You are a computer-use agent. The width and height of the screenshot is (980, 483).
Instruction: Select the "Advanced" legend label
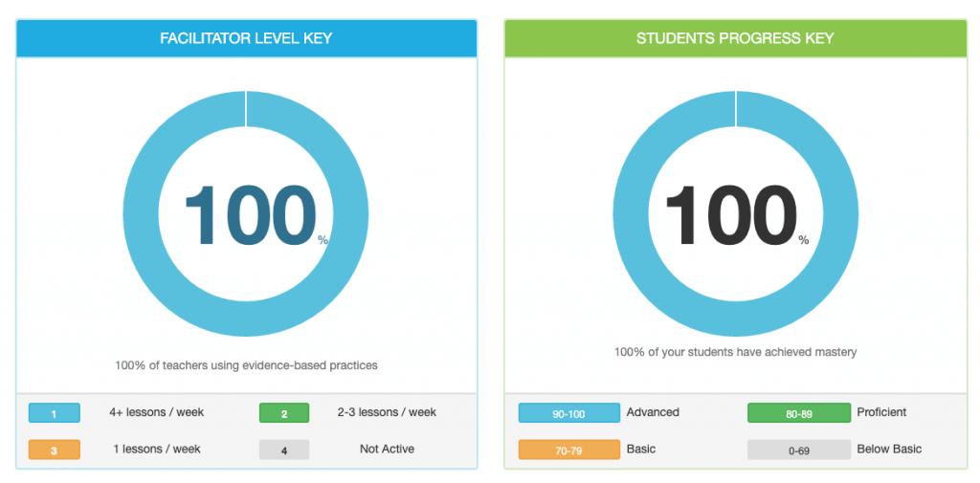653,412
